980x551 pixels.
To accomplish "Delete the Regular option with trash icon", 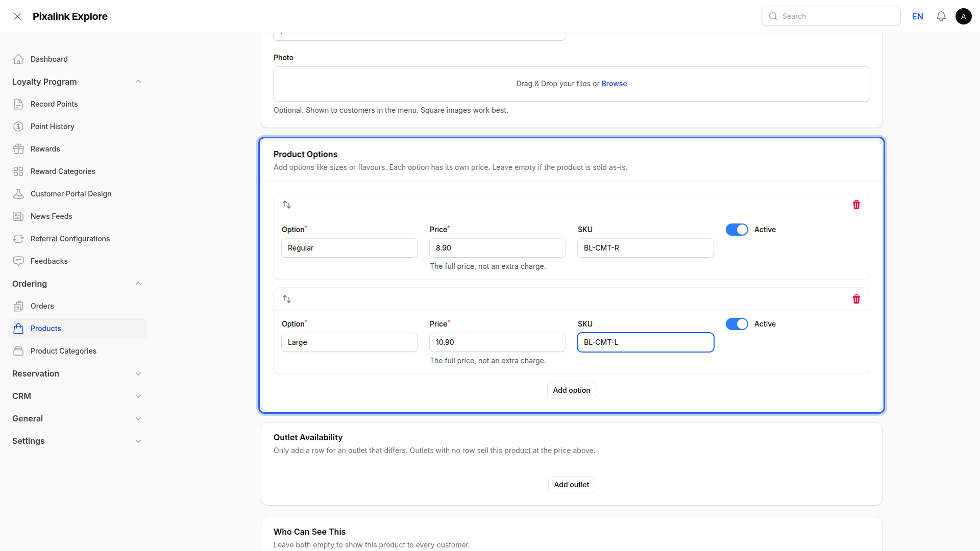I will [x=856, y=205].
